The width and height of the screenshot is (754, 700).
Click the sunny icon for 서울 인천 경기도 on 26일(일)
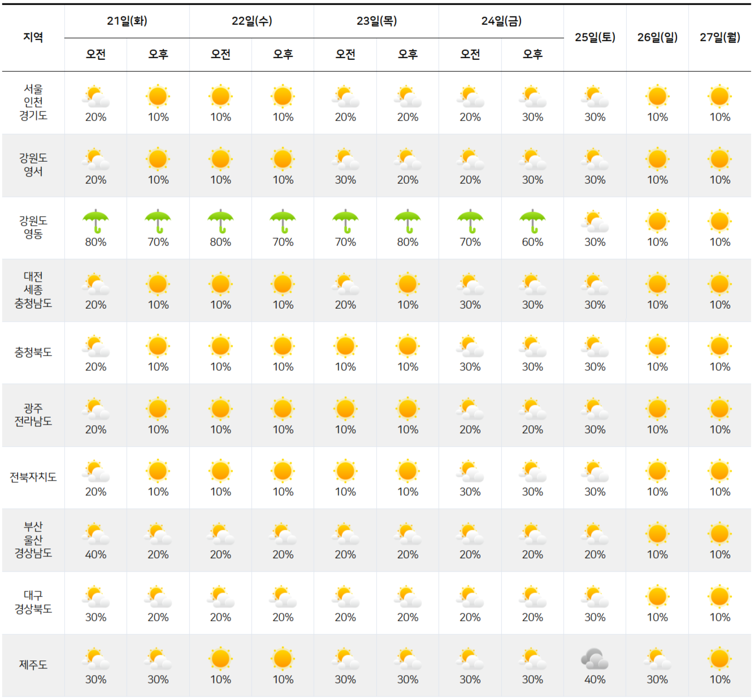pos(657,97)
